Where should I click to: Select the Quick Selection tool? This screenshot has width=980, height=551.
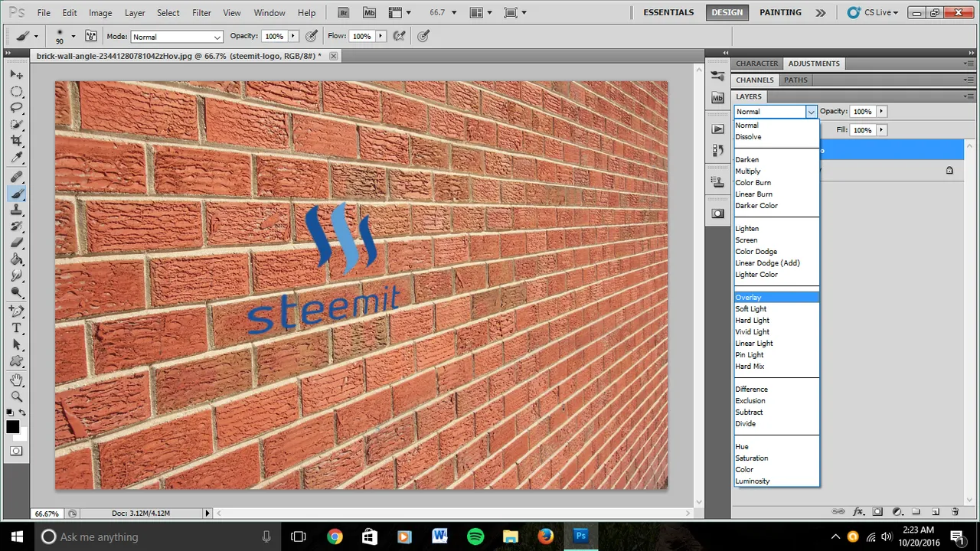pyautogui.click(x=17, y=124)
